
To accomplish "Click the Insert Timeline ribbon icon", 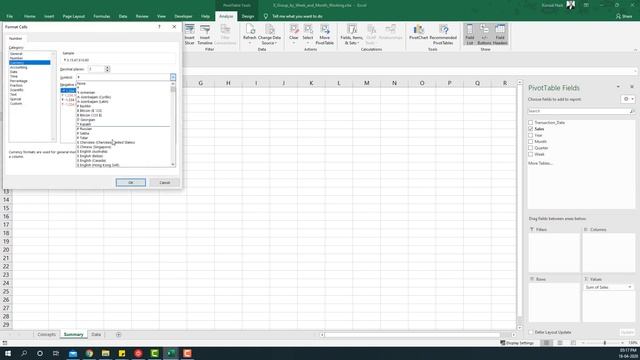I will [204, 34].
